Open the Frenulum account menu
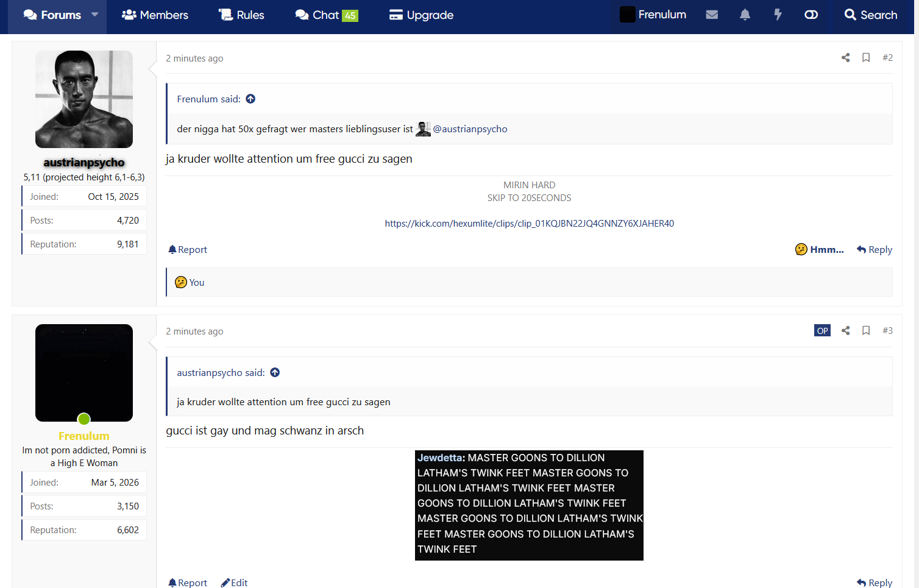919x588 pixels. tap(653, 15)
